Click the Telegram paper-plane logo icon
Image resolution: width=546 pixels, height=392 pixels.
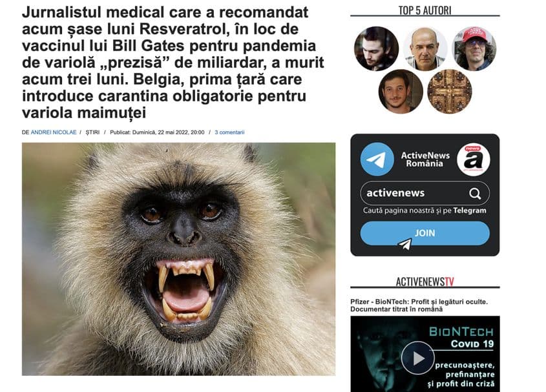point(377,159)
